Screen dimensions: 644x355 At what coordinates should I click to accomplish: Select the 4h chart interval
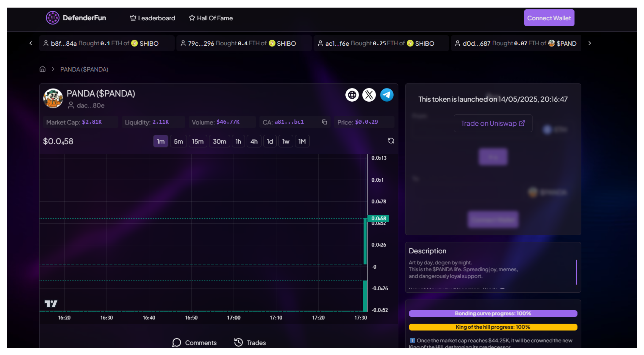tap(254, 141)
